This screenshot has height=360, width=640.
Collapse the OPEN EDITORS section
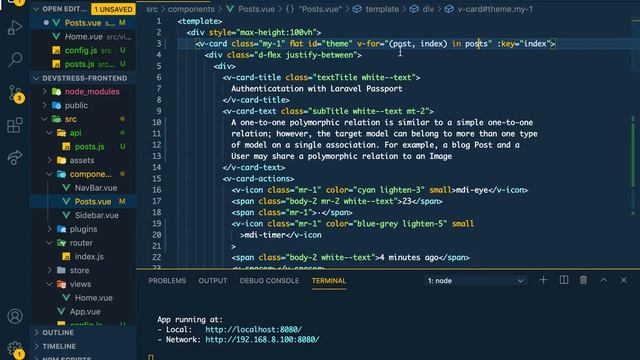[x=64, y=9]
